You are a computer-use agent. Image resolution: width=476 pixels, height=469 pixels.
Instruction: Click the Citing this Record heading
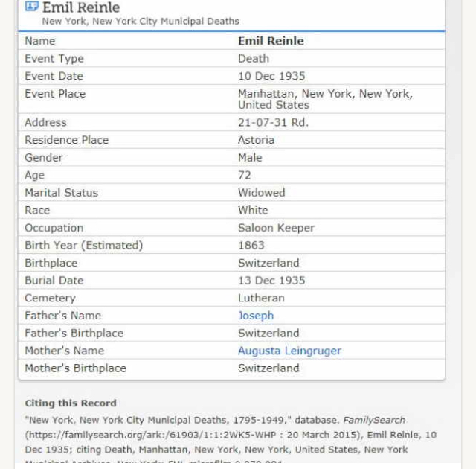(71, 403)
